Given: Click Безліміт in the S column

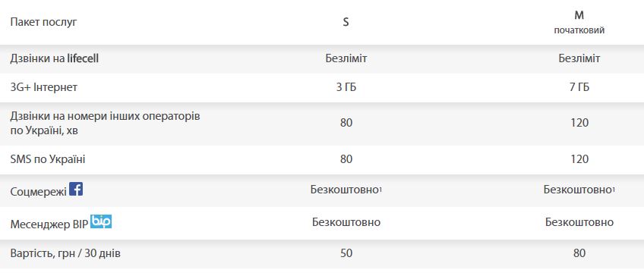Looking at the screenshot, I should tap(346, 58).
